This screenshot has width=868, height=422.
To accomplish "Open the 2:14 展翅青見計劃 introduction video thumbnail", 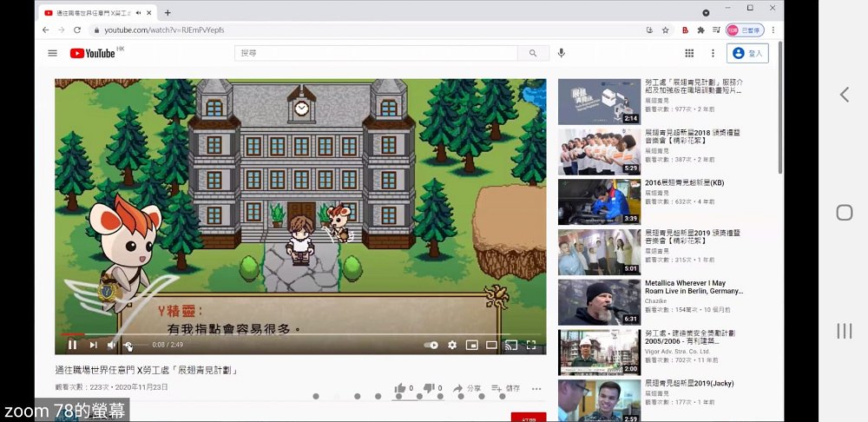I will click(599, 102).
